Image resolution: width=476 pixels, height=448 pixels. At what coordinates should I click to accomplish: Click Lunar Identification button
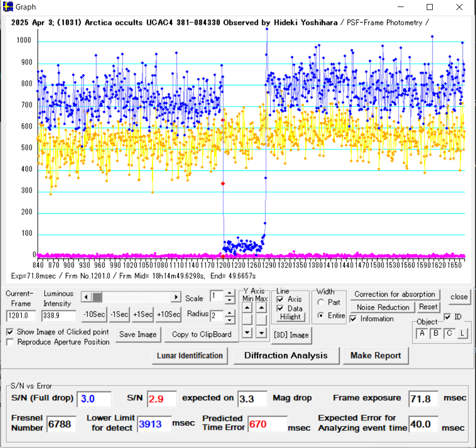point(189,355)
